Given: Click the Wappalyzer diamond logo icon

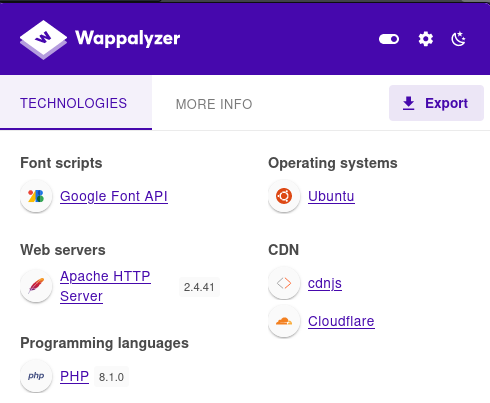Looking at the screenshot, I should (43, 39).
